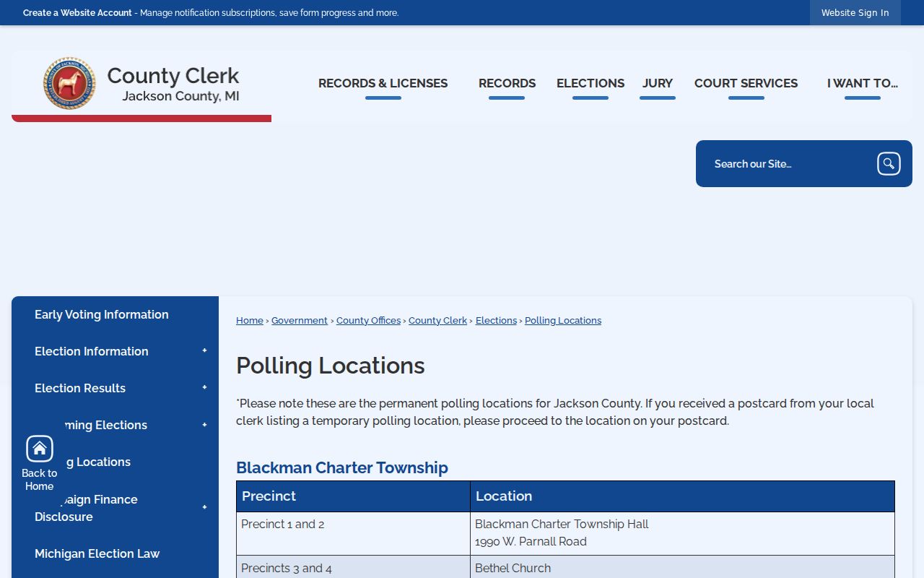Select the Precincts 3 and 4 cell
This screenshot has width=924, height=578.
coord(353,567)
